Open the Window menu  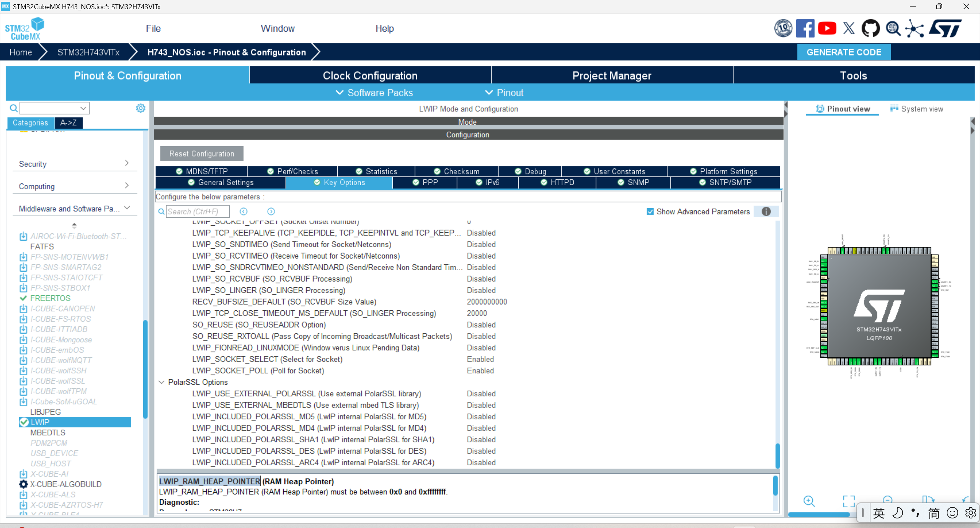click(x=278, y=29)
